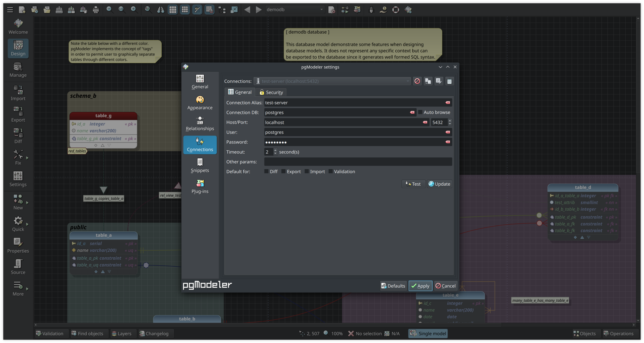
Task: Click the binoculars find icon
Action: [x=161, y=10]
